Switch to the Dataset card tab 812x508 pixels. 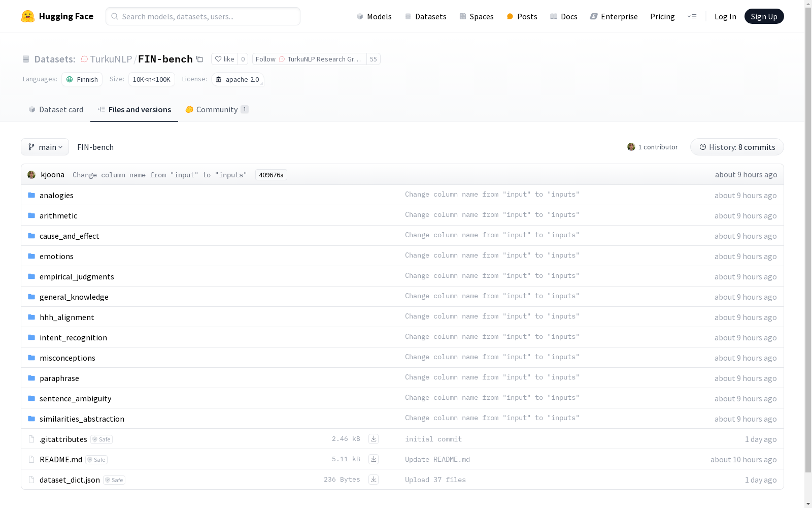pos(56,110)
